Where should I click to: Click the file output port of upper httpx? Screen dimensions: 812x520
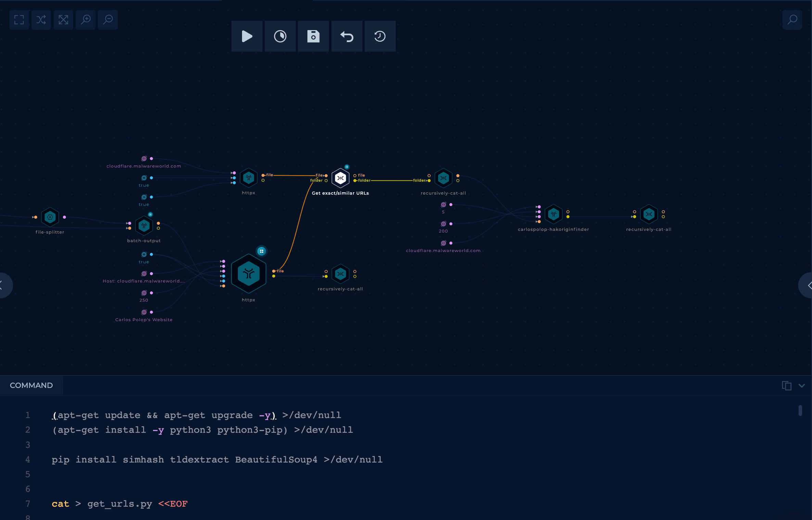tap(263, 175)
